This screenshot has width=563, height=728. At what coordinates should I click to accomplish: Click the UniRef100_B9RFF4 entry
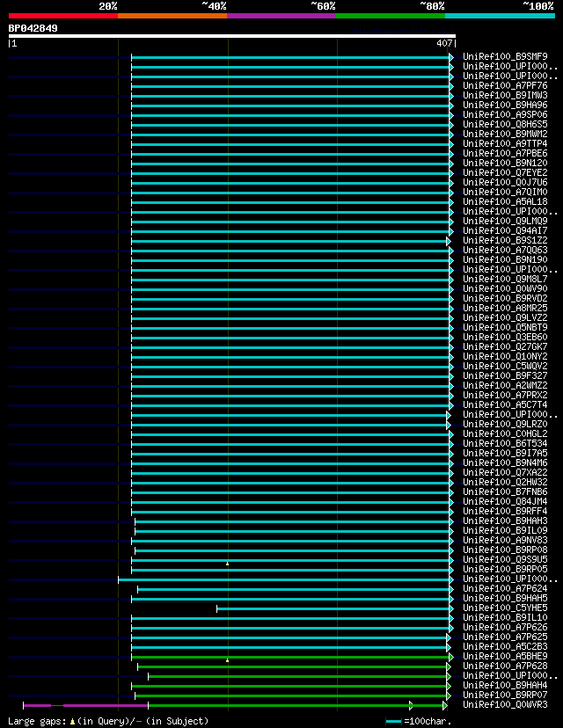click(x=505, y=511)
